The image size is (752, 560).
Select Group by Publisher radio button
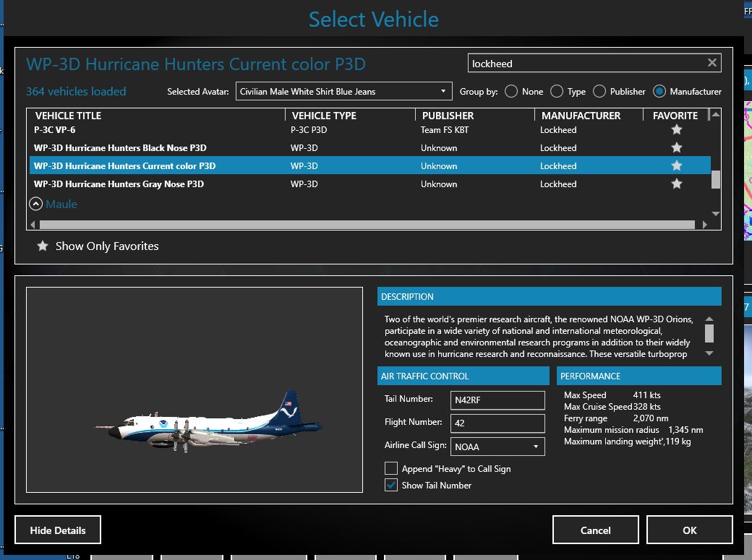[599, 91]
